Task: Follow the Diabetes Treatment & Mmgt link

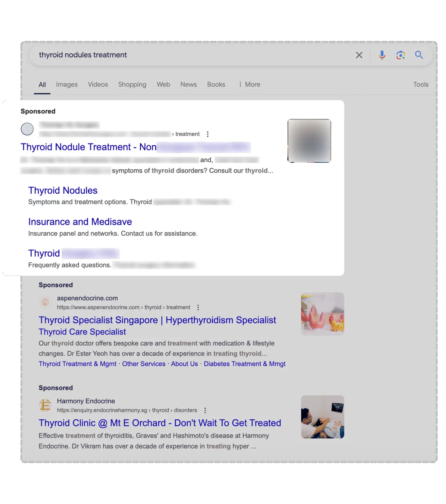Action: click(x=244, y=364)
